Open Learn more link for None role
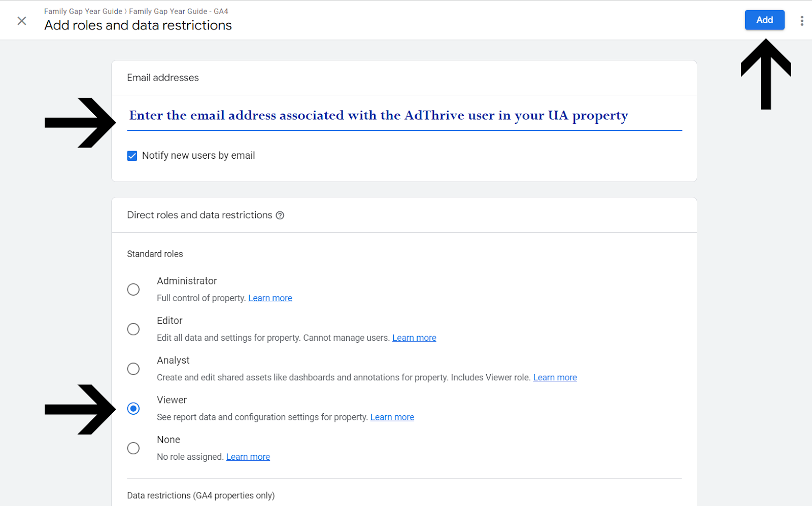 coord(248,457)
